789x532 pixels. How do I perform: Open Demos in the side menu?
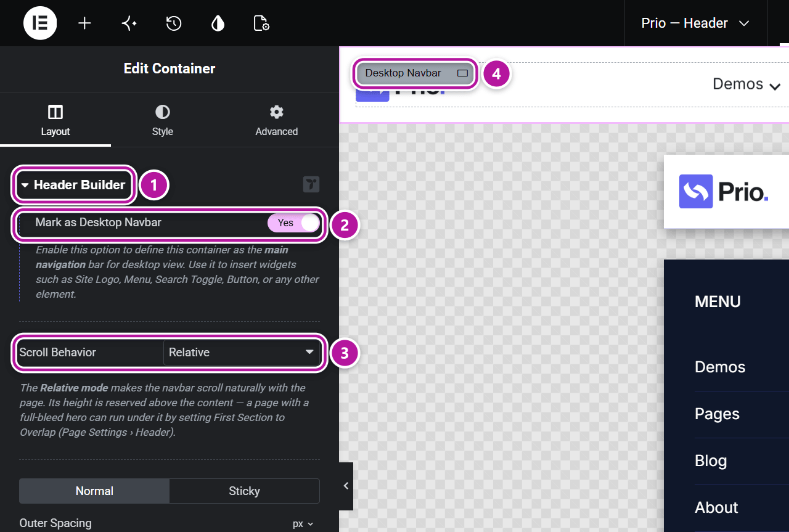click(720, 367)
